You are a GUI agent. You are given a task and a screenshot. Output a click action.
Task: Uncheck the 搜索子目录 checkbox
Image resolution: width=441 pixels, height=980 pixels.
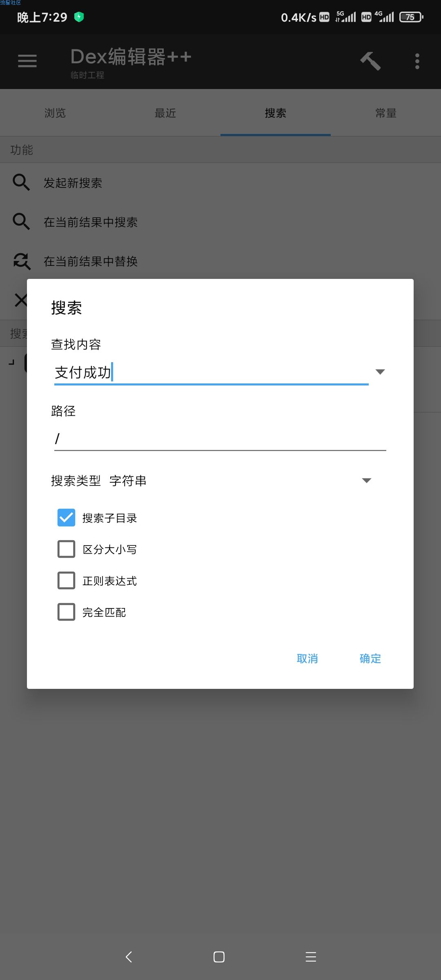pos(66,517)
